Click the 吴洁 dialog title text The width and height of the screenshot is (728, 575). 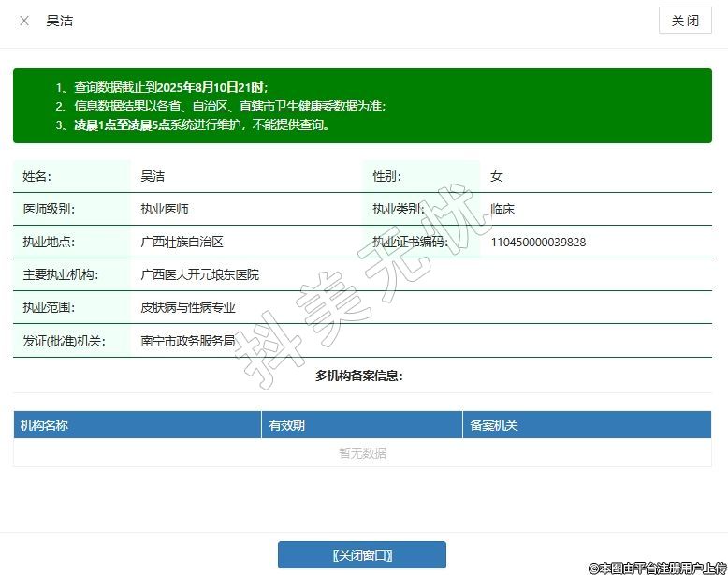click(x=60, y=21)
